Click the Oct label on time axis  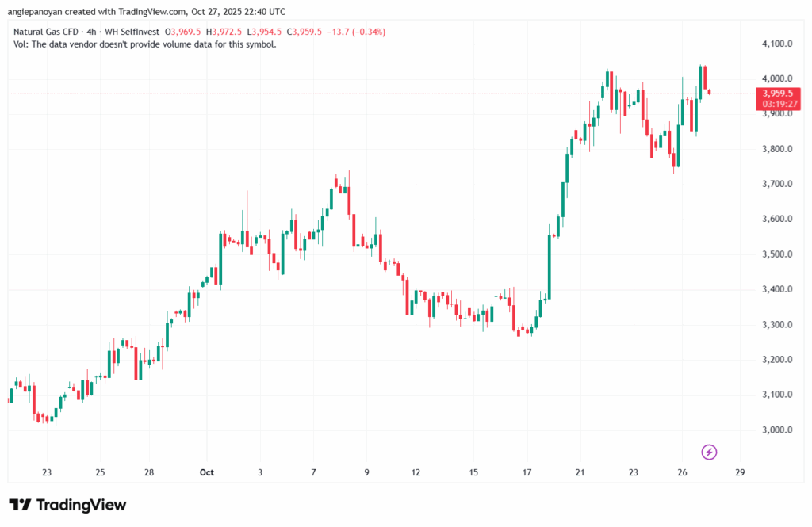tap(207, 472)
